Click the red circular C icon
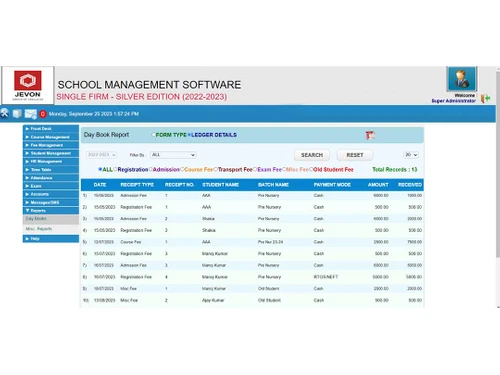The width and height of the screenshot is (500, 375). (43, 114)
